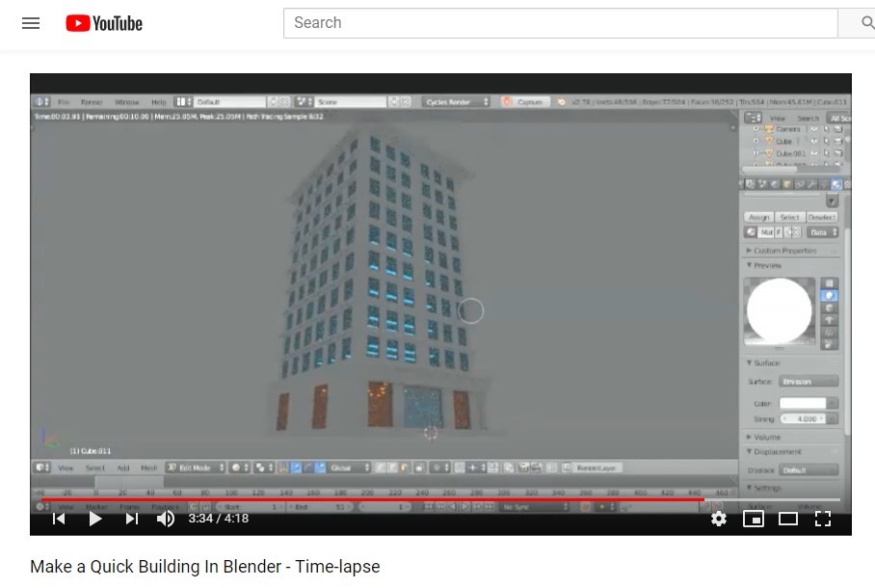This screenshot has width=875, height=588.
Task: Enter fullscreen mode on the video
Action: point(823,519)
